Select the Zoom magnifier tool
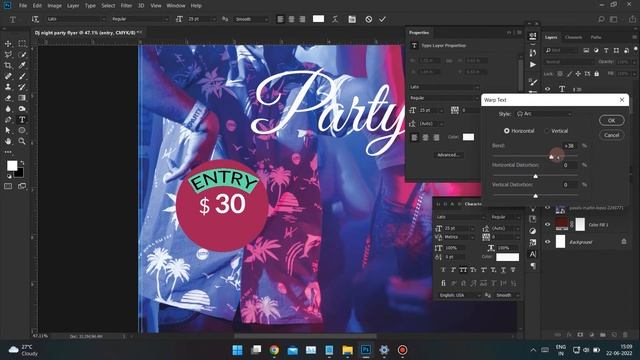This screenshot has height=360, width=640. click(x=22, y=141)
